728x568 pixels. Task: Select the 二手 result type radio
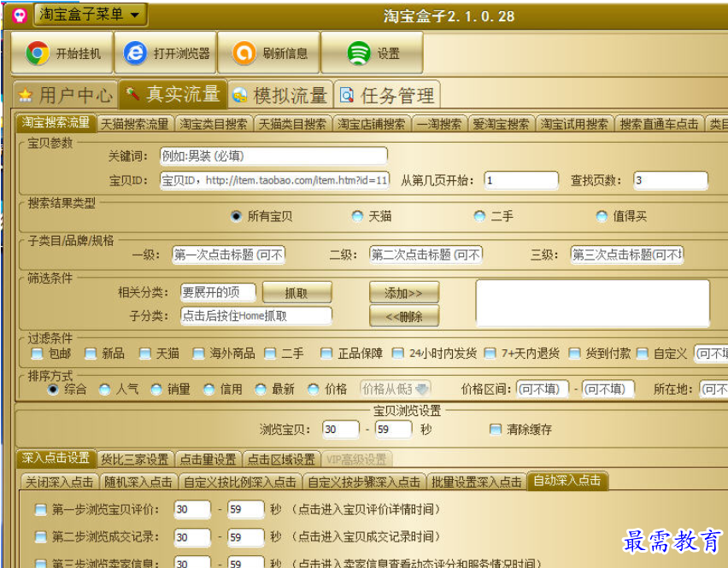[479, 216]
